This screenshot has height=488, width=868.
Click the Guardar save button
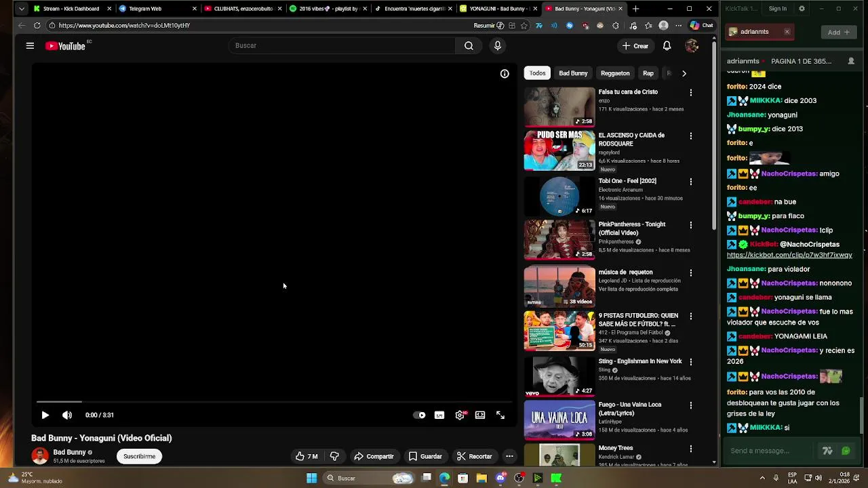(x=425, y=456)
